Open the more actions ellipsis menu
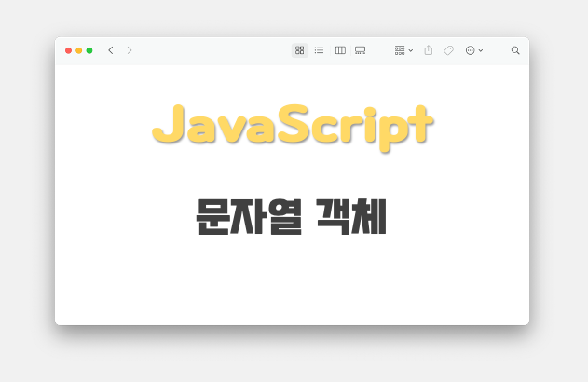 pyautogui.click(x=474, y=50)
